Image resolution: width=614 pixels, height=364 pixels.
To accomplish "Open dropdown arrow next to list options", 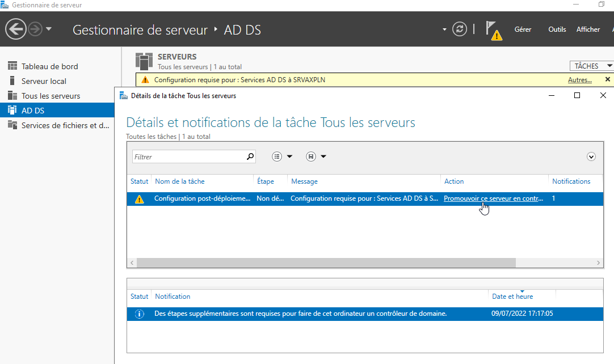I will 290,156.
